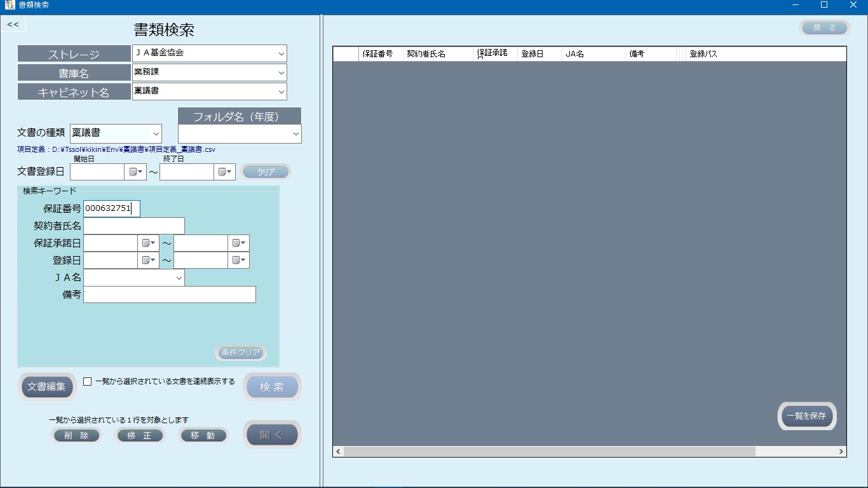Click the 保証番号 field containing 000632751
This screenshot has height=488, width=868.
pyautogui.click(x=112, y=208)
